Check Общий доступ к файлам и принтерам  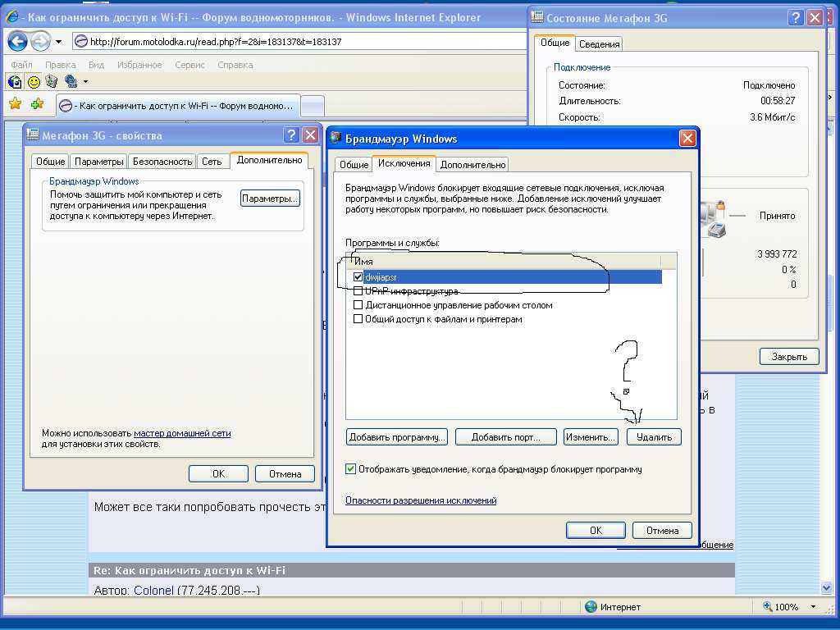358,319
